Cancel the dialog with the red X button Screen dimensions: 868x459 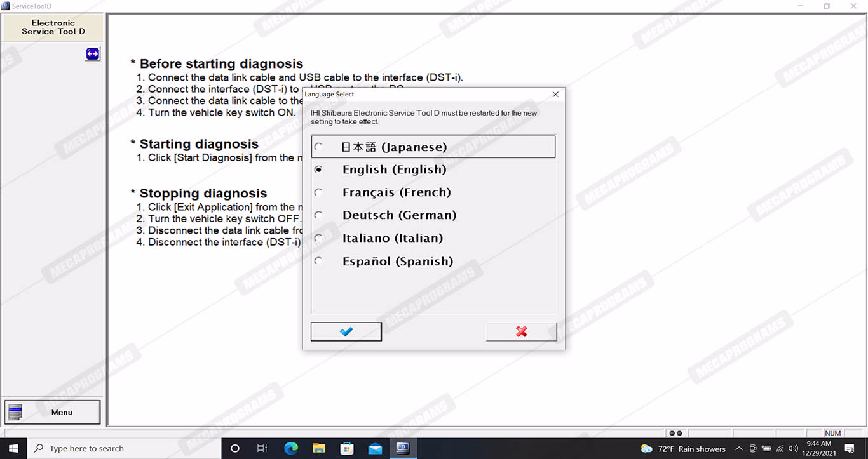click(521, 331)
